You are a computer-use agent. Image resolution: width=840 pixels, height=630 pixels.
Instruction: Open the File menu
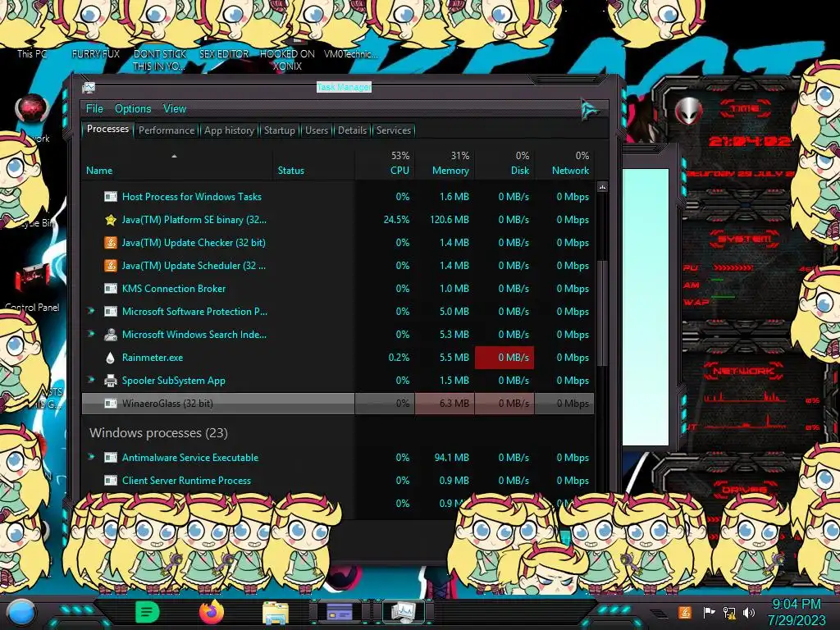[x=94, y=109]
